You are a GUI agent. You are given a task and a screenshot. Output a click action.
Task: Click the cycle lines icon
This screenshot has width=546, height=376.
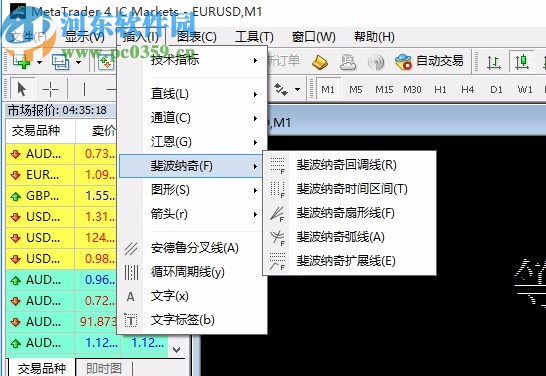point(131,273)
